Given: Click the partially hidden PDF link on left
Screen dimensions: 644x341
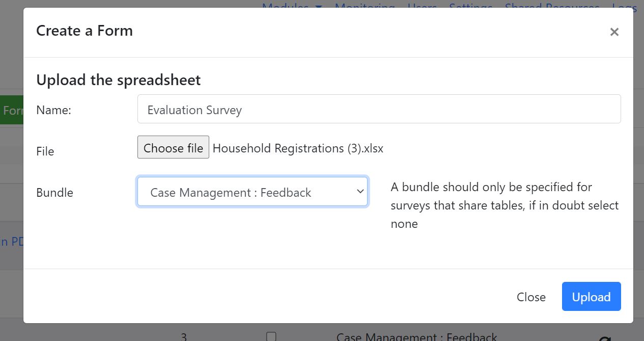Looking at the screenshot, I should click(11, 242).
